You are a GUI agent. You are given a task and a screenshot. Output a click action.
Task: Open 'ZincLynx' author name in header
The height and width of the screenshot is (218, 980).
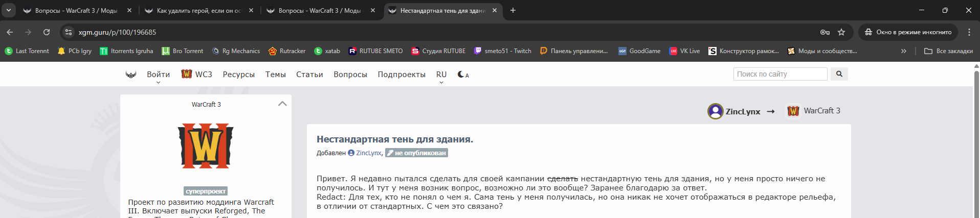pyautogui.click(x=743, y=111)
